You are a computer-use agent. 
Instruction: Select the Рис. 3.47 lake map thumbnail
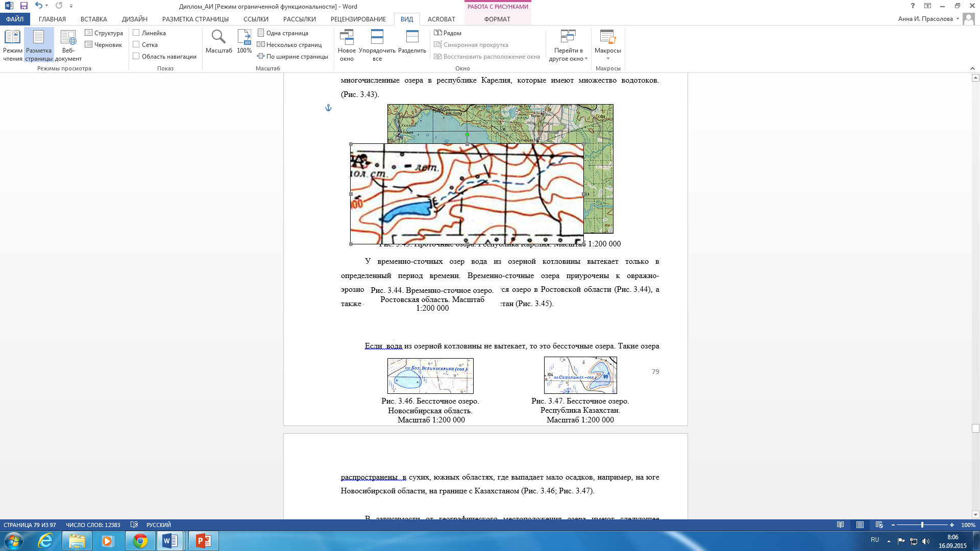click(580, 375)
